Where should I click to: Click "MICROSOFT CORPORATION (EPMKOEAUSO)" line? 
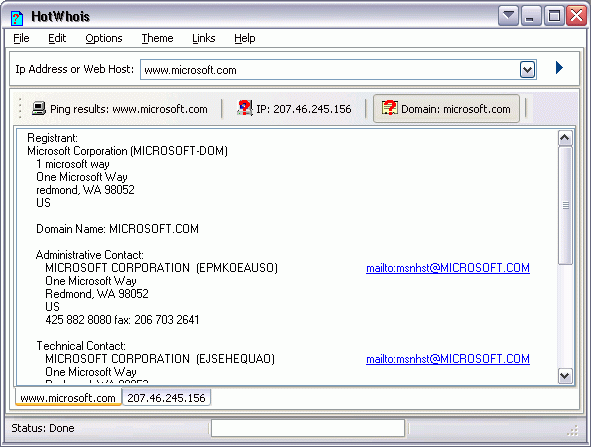161,268
